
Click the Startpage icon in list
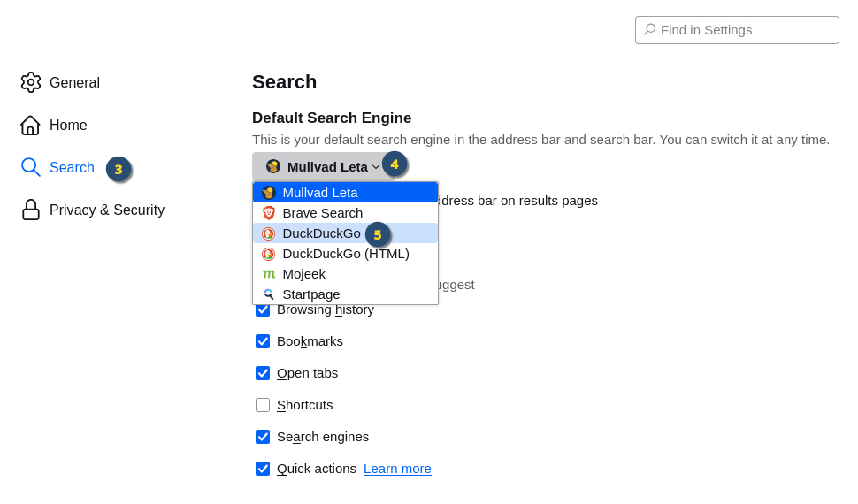click(269, 294)
